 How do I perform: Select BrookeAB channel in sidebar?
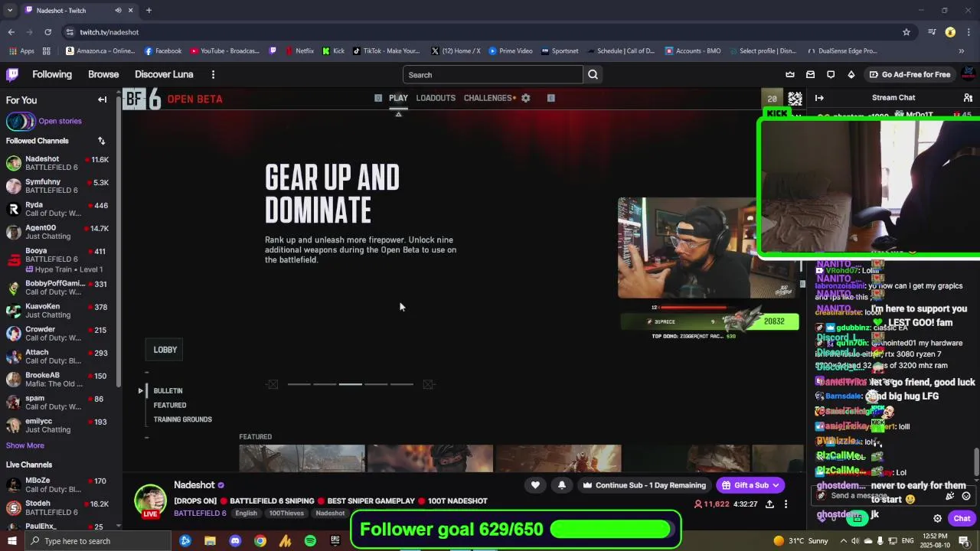click(x=60, y=380)
